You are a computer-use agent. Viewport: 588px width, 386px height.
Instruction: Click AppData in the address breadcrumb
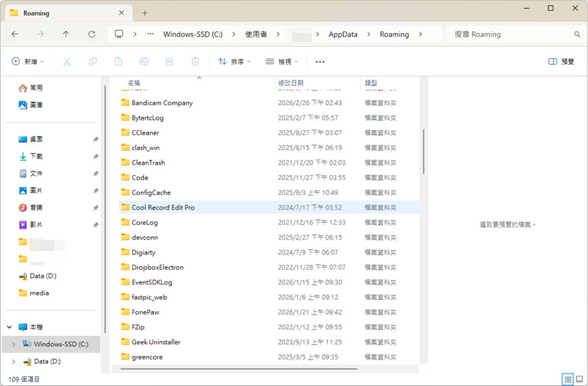[x=343, y=34]
